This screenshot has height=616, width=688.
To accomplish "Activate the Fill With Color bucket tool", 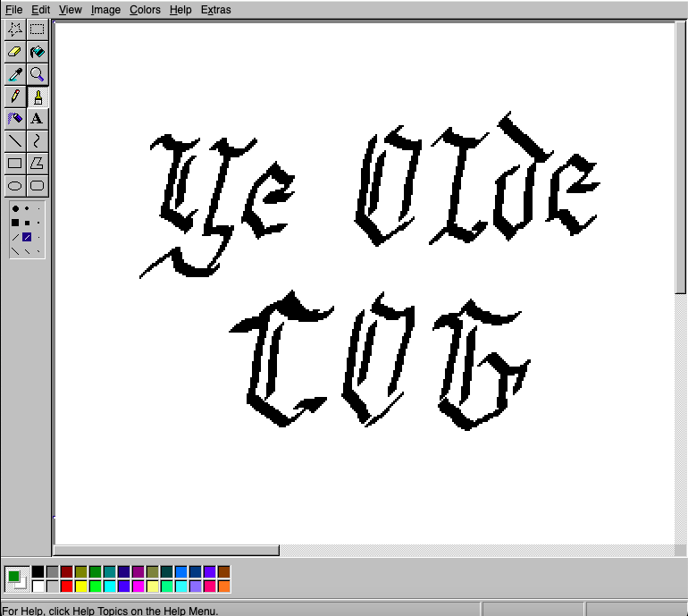I will coord(38,52).
